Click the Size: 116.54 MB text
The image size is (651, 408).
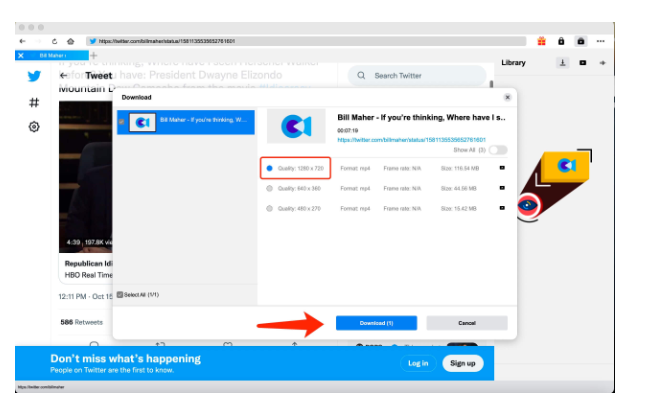(460, 168)
